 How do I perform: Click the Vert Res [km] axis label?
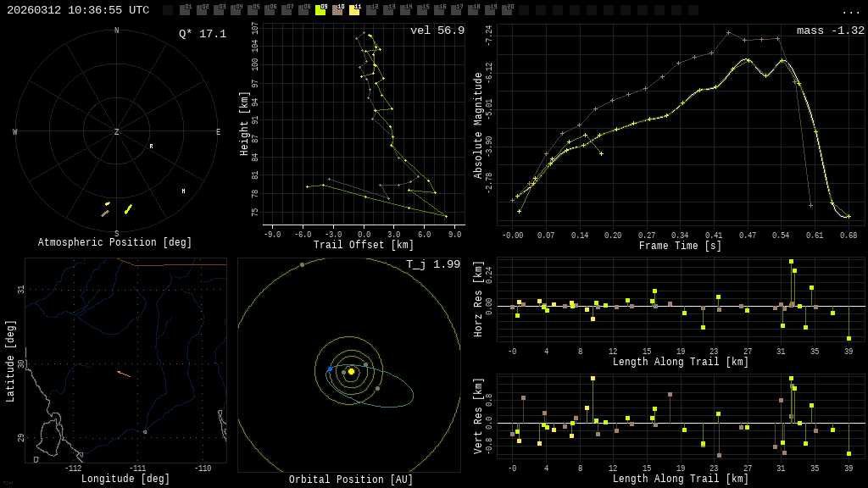(x=478, y=416)
